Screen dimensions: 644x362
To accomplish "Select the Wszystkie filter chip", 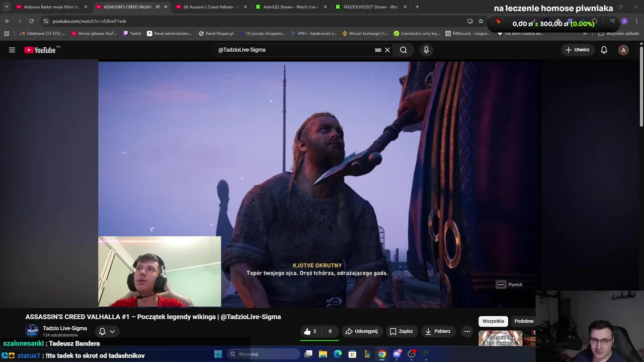I will (x=493, y=321).
